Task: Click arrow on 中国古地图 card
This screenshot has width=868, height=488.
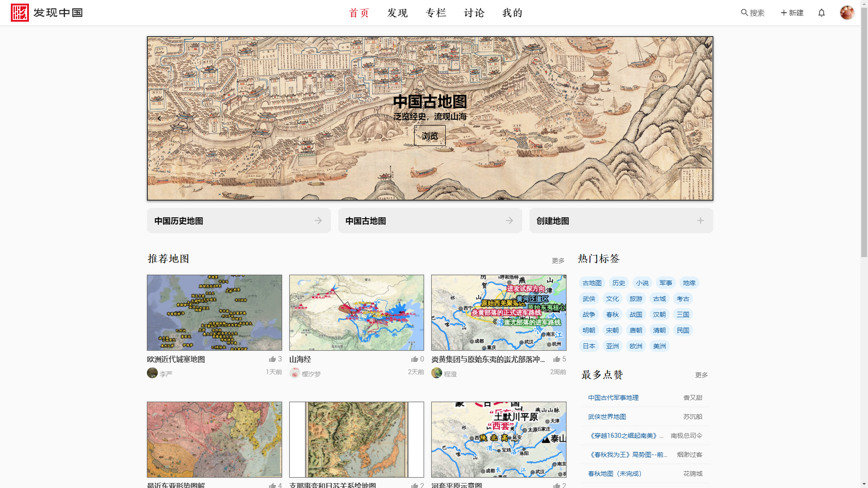Action: [509, 221]
